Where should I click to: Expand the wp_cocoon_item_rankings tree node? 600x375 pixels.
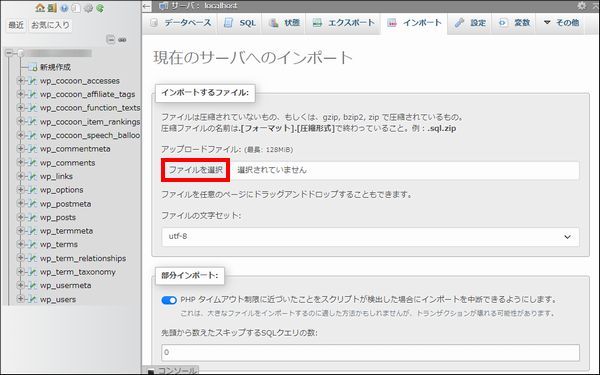point(21,122)
